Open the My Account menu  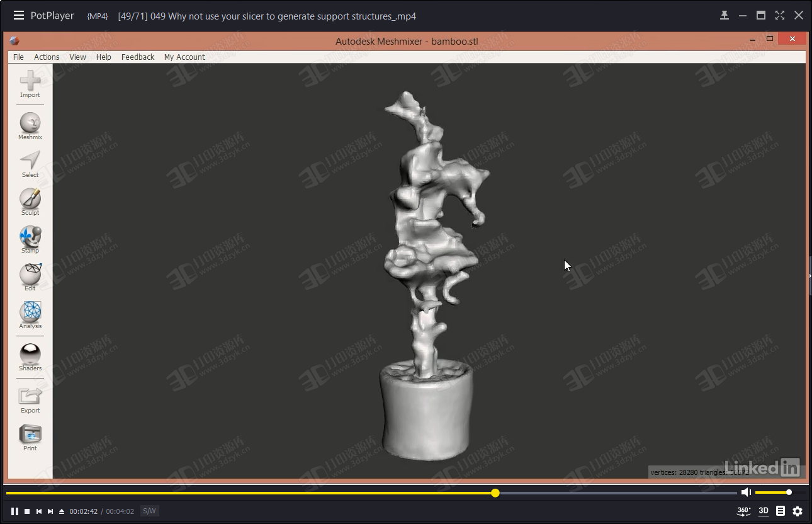(184, 57)
